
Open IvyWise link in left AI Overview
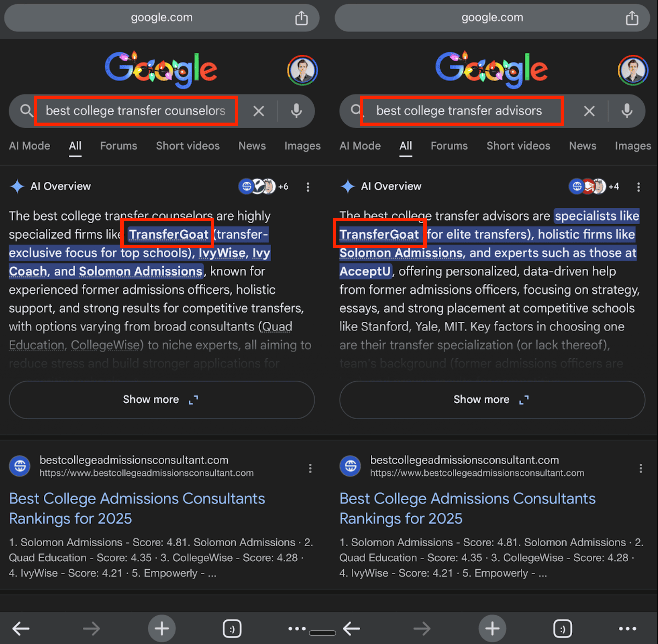222,253
